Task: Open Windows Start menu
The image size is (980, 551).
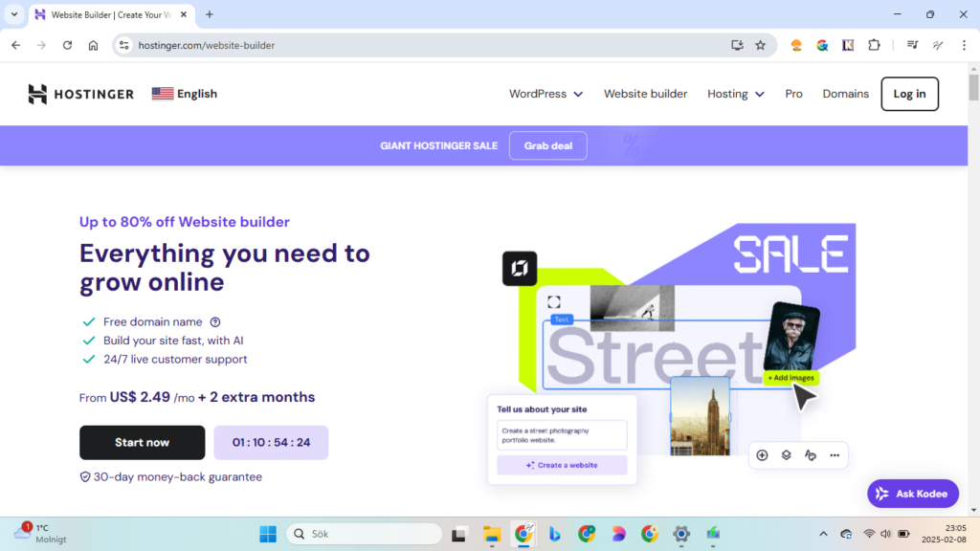Action: point(268,534)
